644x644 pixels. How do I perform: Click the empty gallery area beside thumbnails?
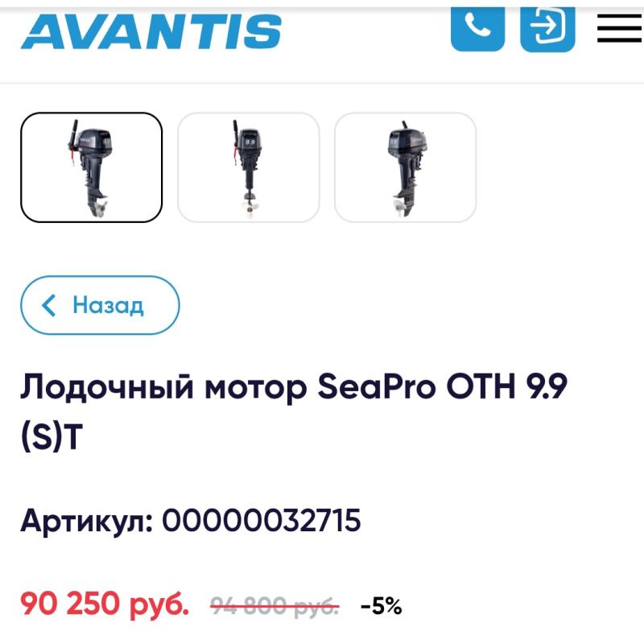(559, 167)
